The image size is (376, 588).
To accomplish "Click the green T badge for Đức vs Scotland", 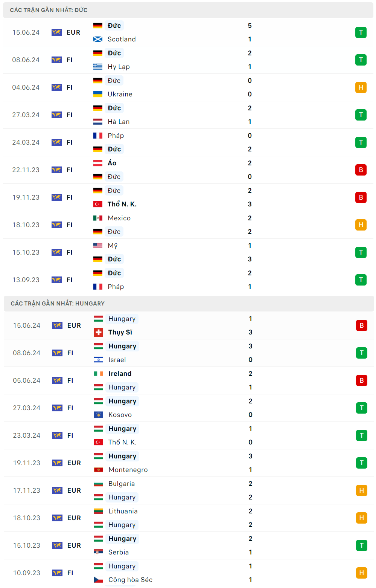I will [x=361, y=32].
